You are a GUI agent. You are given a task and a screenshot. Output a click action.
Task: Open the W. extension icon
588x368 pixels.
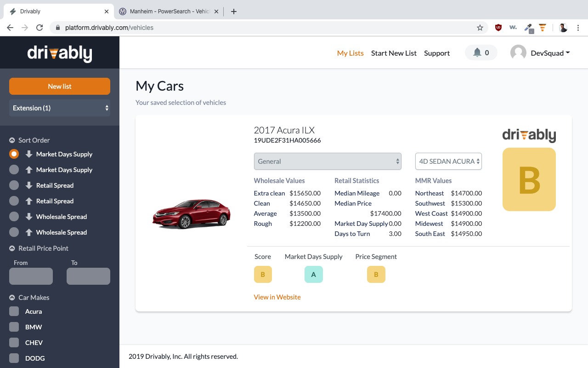click(x=513, y=28)
